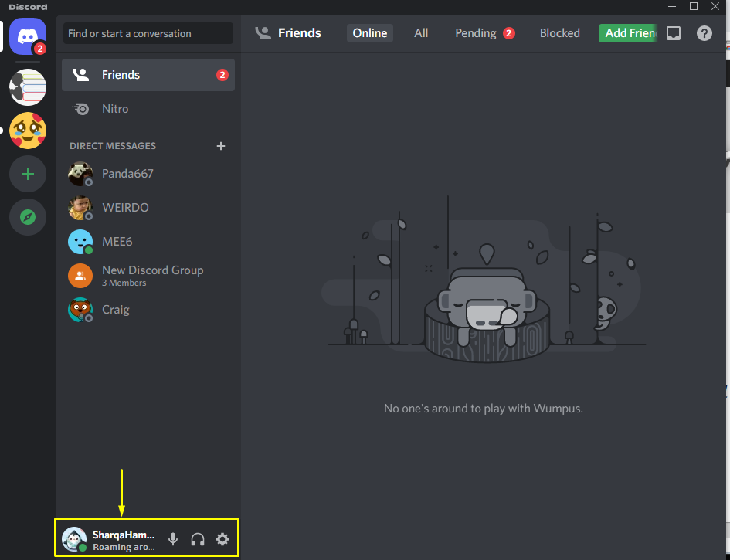Click Panda667's avatar
The width and height of the screenshot is (730, 560).
[x=80, y=174]
